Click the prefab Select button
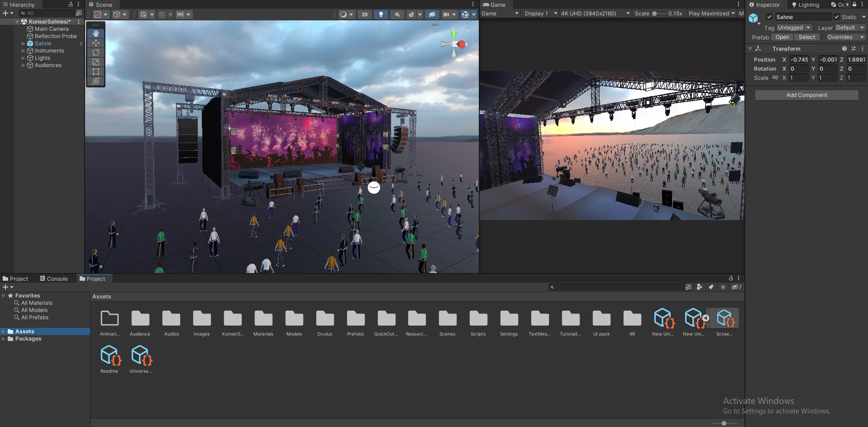The height and width of the screenshot is (427, 868). [806, 37]
